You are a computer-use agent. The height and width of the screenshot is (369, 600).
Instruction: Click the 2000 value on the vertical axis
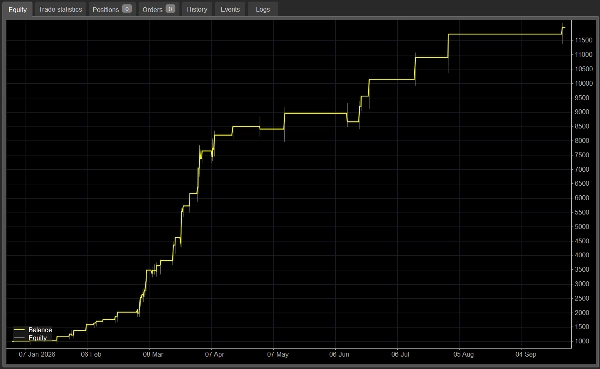tap(582, 312)
